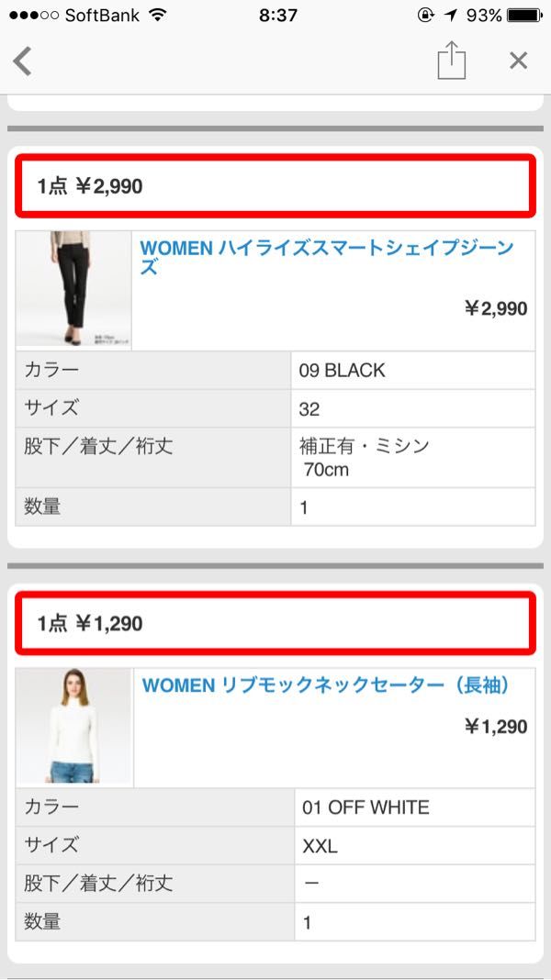The height and width of the screenshot is (980, 551).
Task: Tap the black jeans product thumbnail
Action: pyautogui.click(x=73, y=289)
